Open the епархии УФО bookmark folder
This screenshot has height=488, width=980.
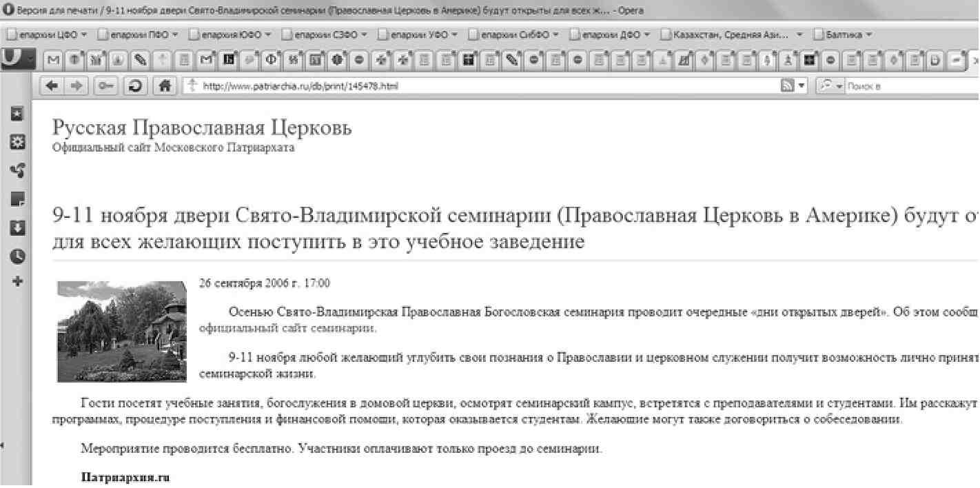(418, 34)
